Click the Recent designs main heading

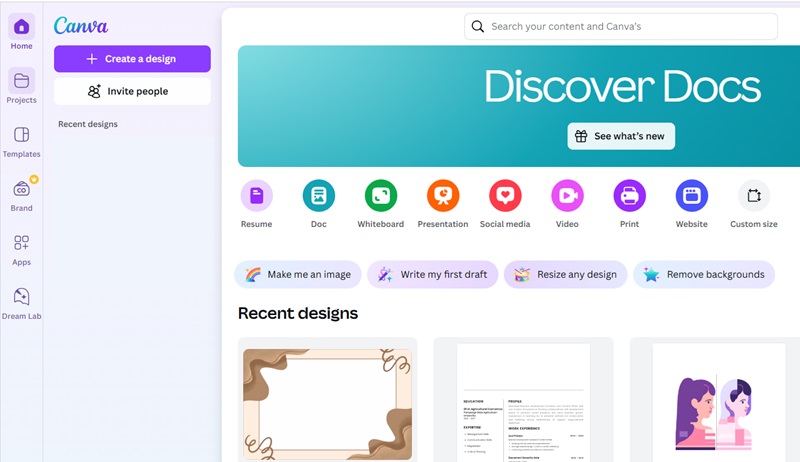click(298, 313)
